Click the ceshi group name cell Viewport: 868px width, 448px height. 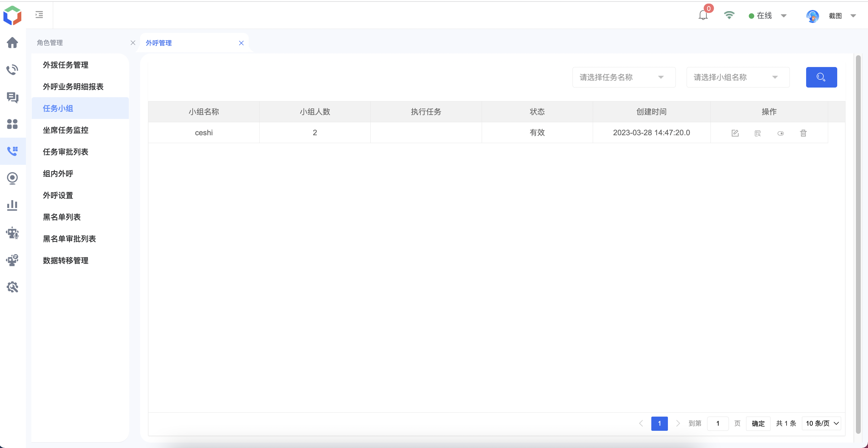(x=204, y=133)
